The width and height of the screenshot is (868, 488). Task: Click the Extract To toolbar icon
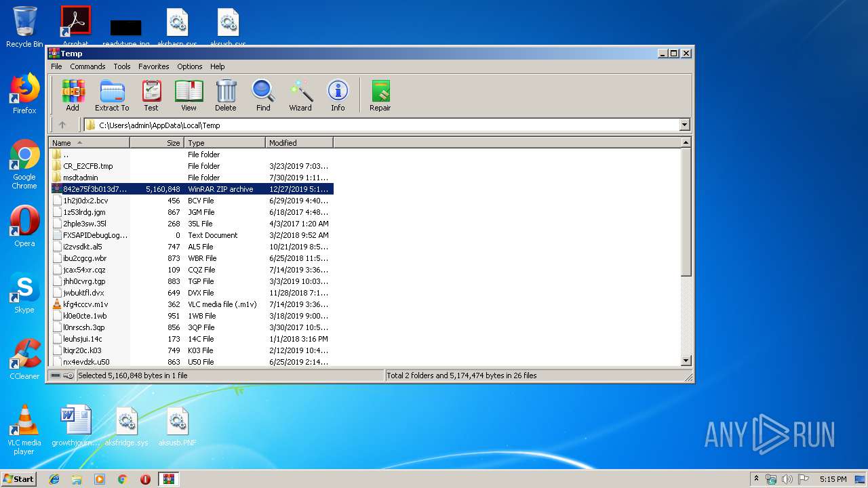pos(112,95)
